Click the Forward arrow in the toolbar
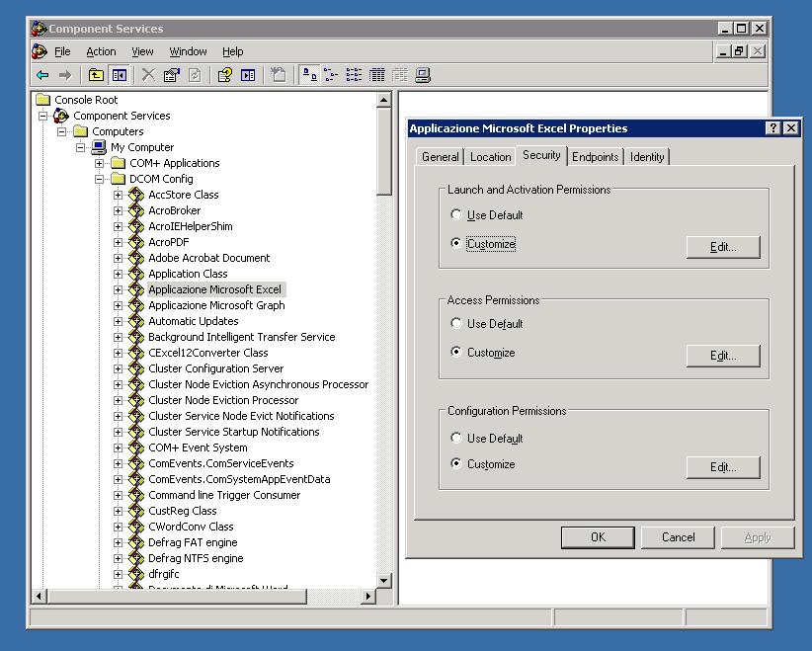 [x=65, y=76]
